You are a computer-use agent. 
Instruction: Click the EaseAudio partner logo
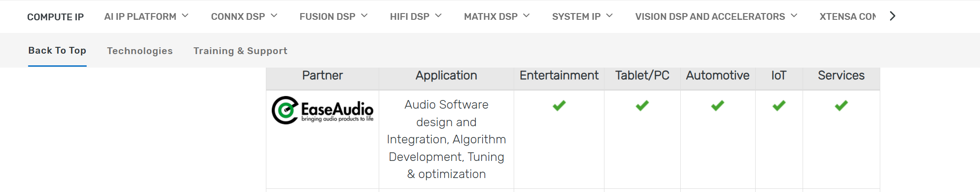pos(322,110)
